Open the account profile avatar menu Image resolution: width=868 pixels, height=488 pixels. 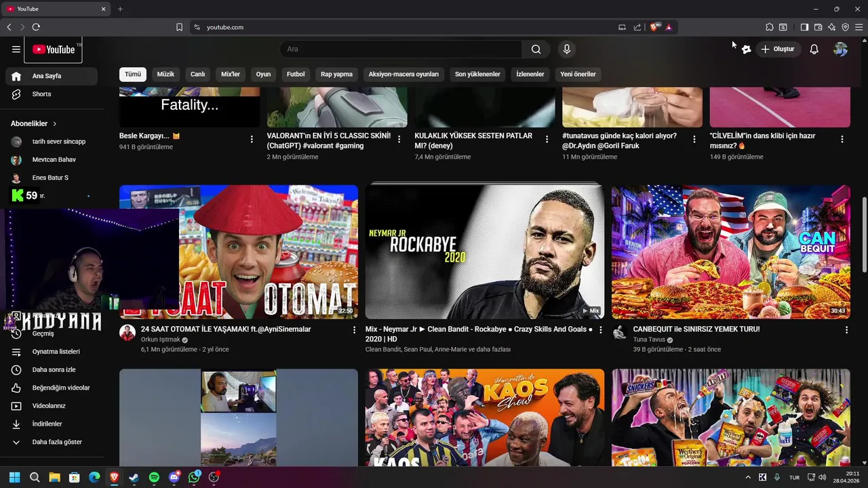click(841, 49)
